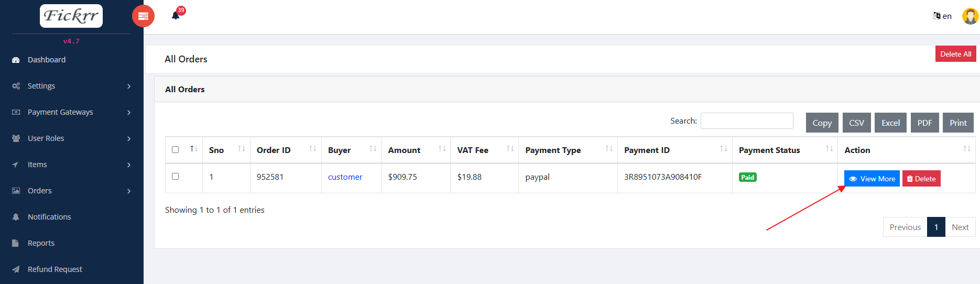
Task: Expand the User Roles sidebar menu
Action: tap(71, 138)
